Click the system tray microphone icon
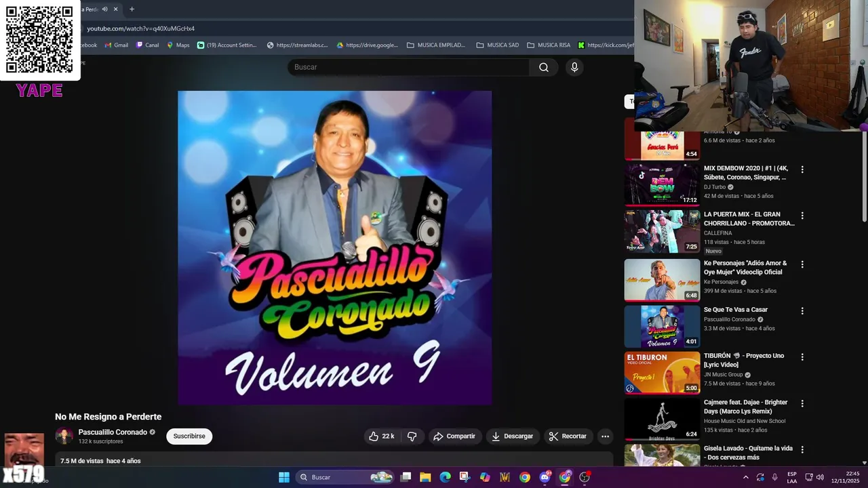This screenshot has width=868, height=488. [x=775, y=477]
